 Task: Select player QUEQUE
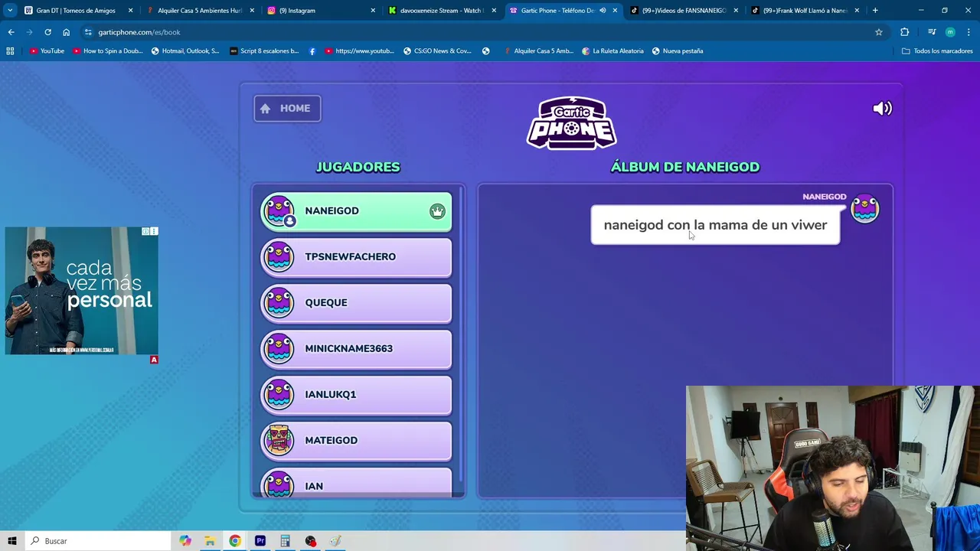[x=356, y=303]
